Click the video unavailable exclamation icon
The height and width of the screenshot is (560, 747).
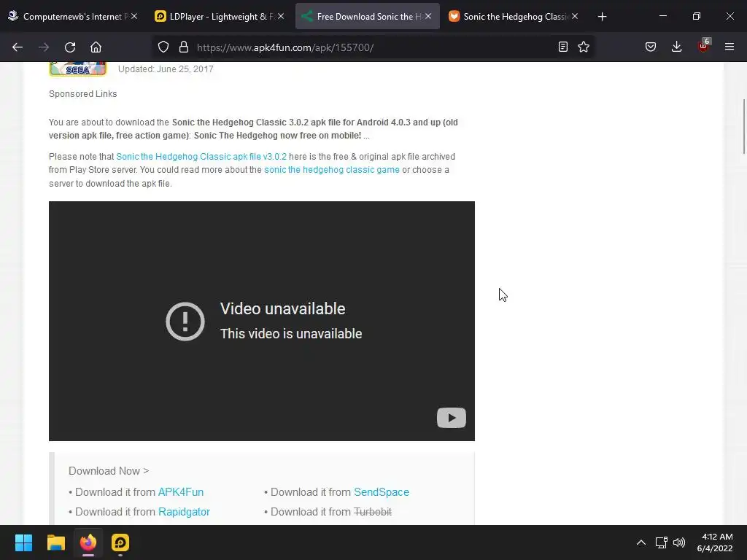coord(185,322)
